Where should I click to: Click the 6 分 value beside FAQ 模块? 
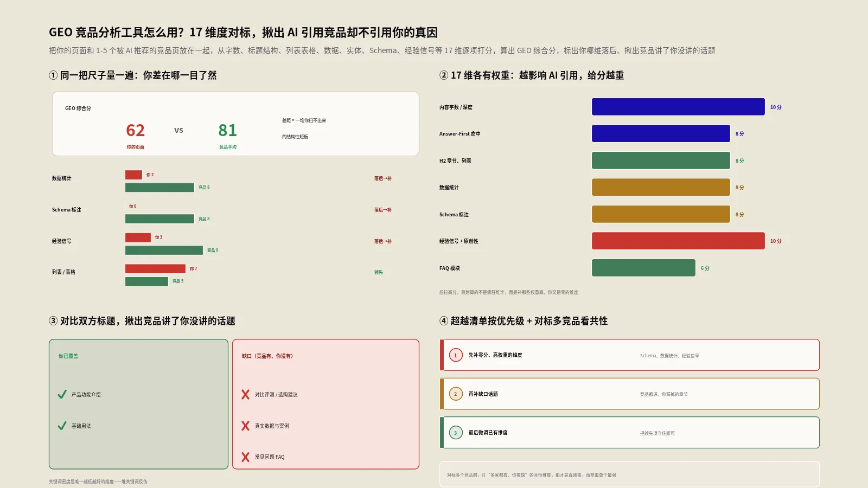pos(705,268)
